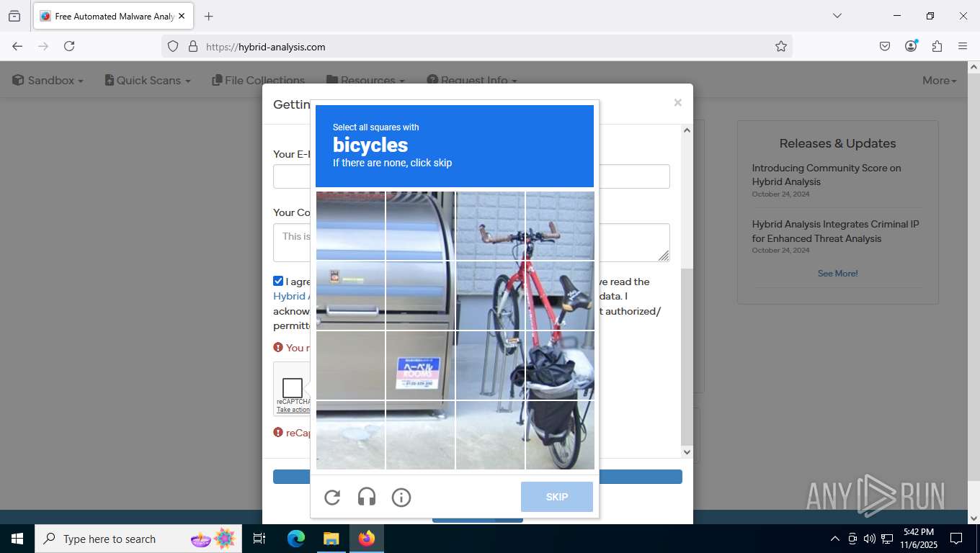Click the reCAPTCHA Take action link
Screen dimensions: 980x553
293,410
